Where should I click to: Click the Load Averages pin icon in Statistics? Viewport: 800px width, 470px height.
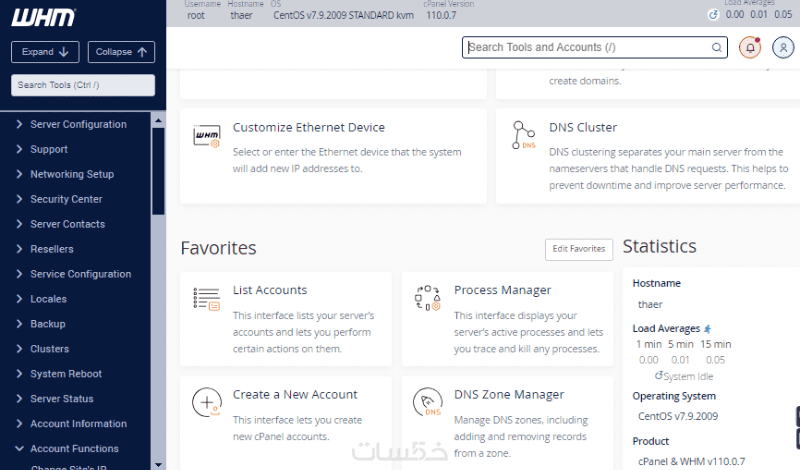coord(708,329)
